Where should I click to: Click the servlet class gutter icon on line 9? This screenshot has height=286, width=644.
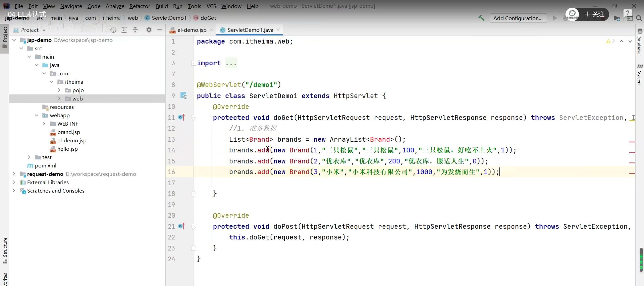click(x=183, y=96)
